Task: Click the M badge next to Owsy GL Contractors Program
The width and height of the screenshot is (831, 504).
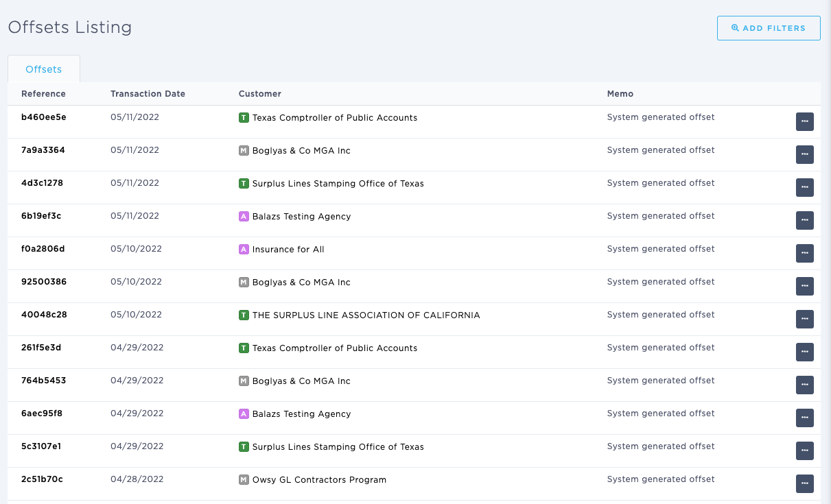Action: point(243,479)
